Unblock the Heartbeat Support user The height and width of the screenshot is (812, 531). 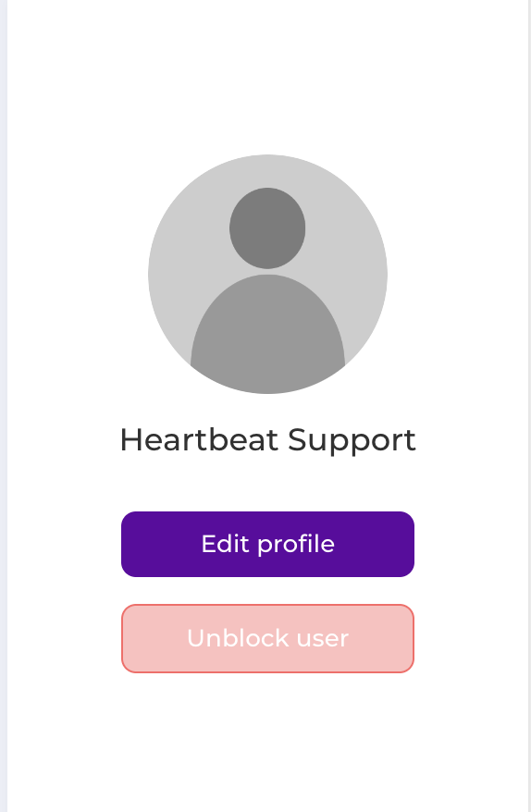pos(268,638)
